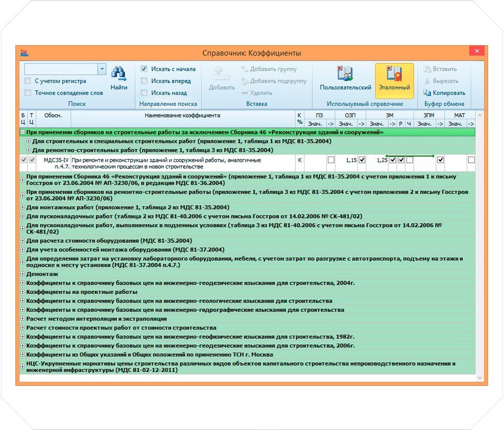Expand Для пусконаладочных работ таблица 2 group

pos(23,217)
